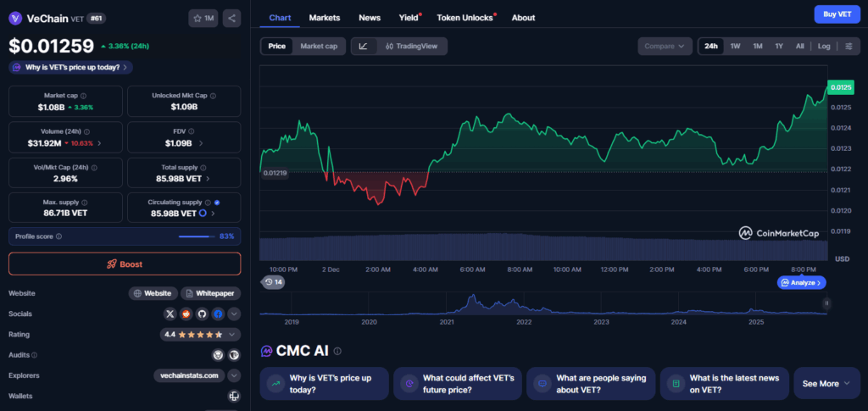Open the Token Unlocks tab
Screen dimensions: 868x411
[x=465, y=18]
